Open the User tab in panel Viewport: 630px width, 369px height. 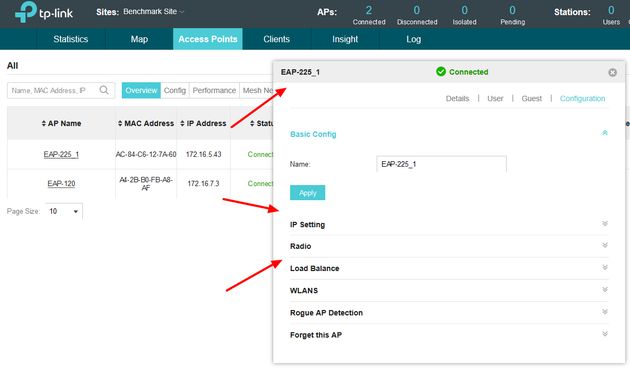click(495, 98)
